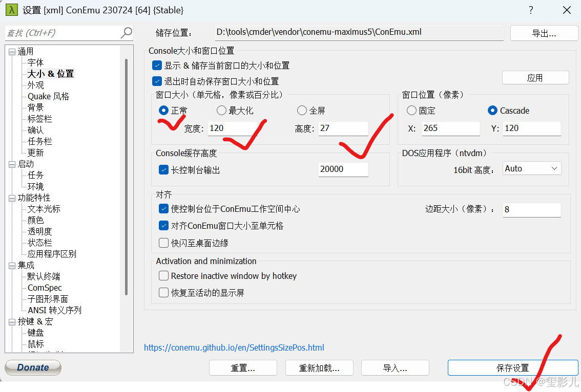Toggle 长控制台输出 checkbox
The image size is (581, 392).
click(x=164, y=170)
